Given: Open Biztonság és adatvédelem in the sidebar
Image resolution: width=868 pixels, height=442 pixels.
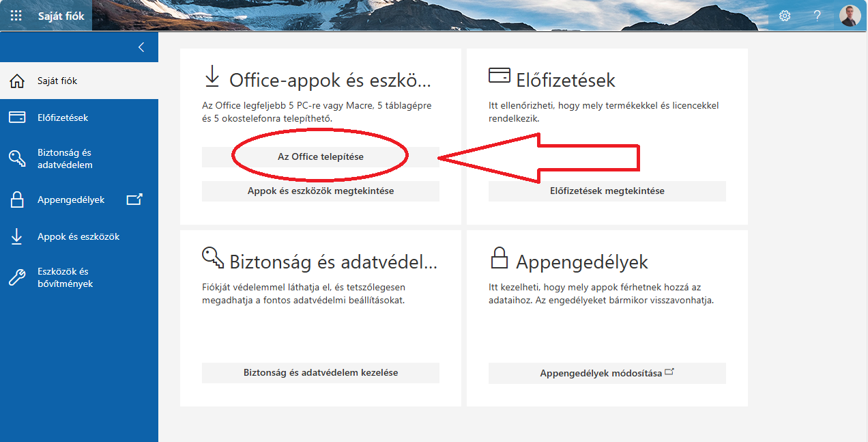Looking at the screenshot, I should pos(79,158).
